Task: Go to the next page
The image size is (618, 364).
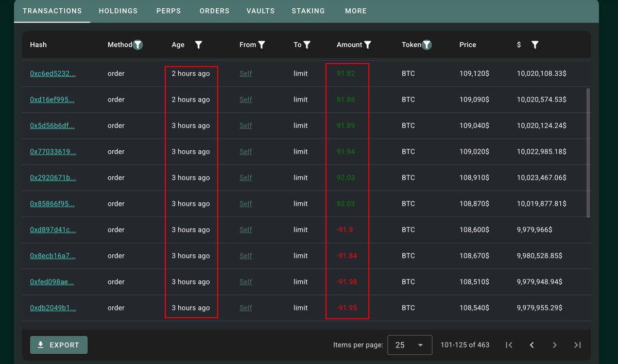Action: click(555, 345)
